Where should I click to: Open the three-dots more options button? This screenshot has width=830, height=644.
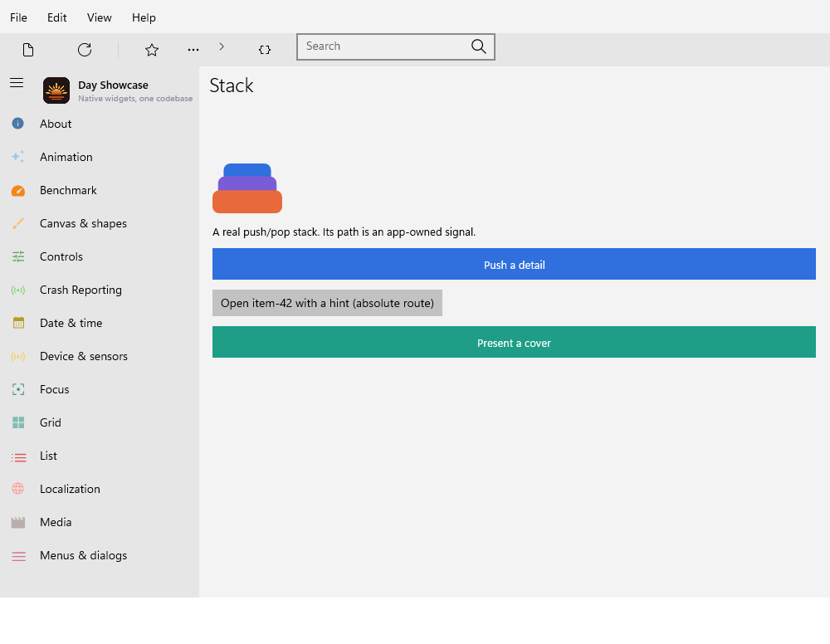click(193, 50)
